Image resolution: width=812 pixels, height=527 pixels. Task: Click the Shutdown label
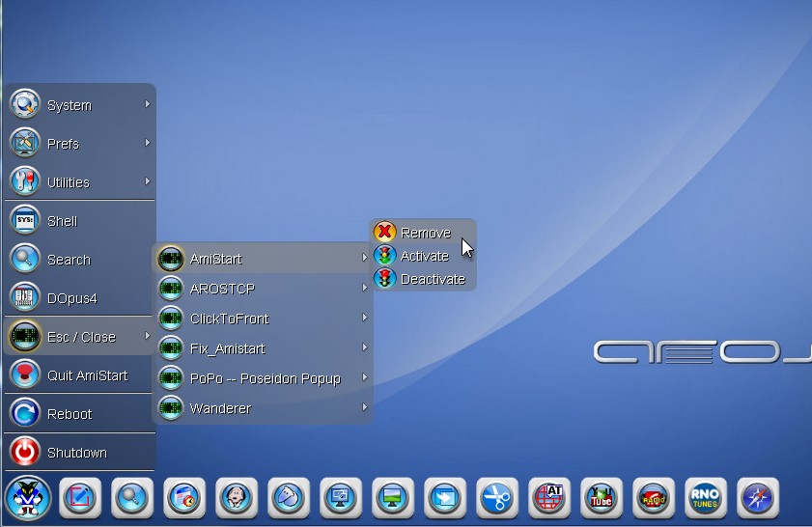click(77, 453)
